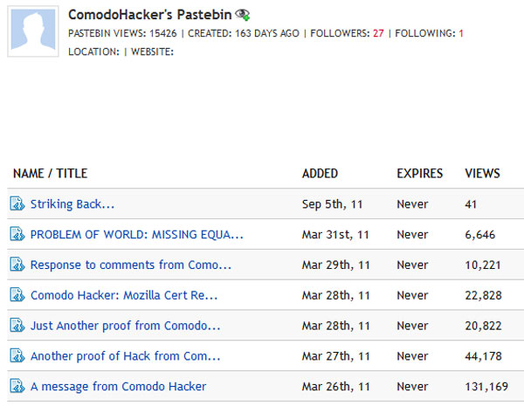This screenshot has width=524, height=420.
Task: Open Comodo Hacker: Mozilla Cert Re... paste
Action: point(124,295)
